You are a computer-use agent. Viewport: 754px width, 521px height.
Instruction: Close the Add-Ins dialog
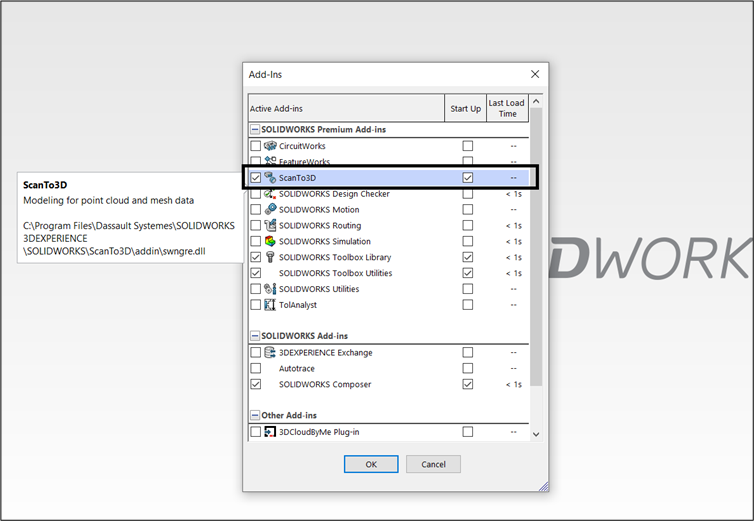coord(535,74)
